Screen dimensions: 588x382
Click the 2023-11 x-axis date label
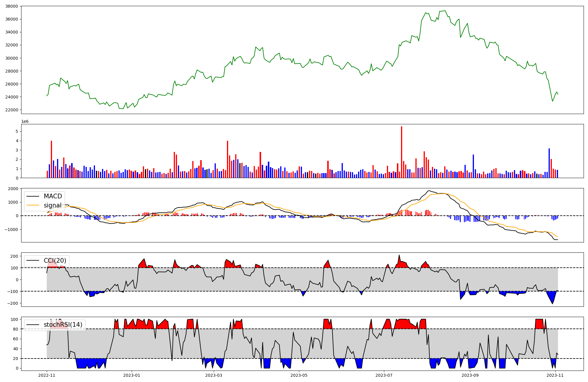click(x=555, y=375)
